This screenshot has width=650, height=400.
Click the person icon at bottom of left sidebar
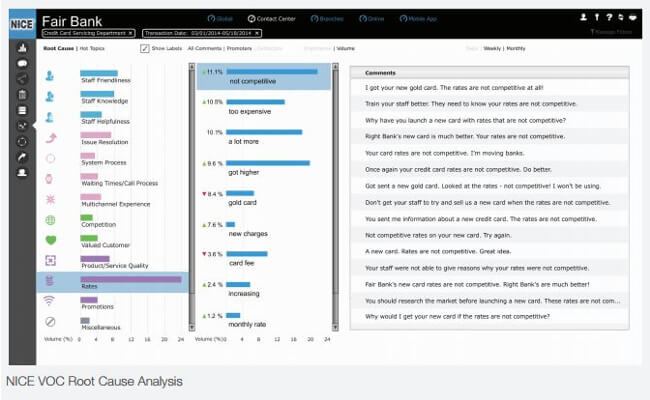(22, 172)
